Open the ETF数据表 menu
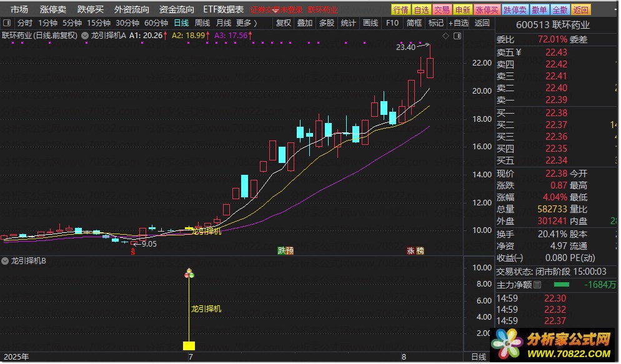Image resolution: width=621 pixels, height=364 pixels. 224,9
